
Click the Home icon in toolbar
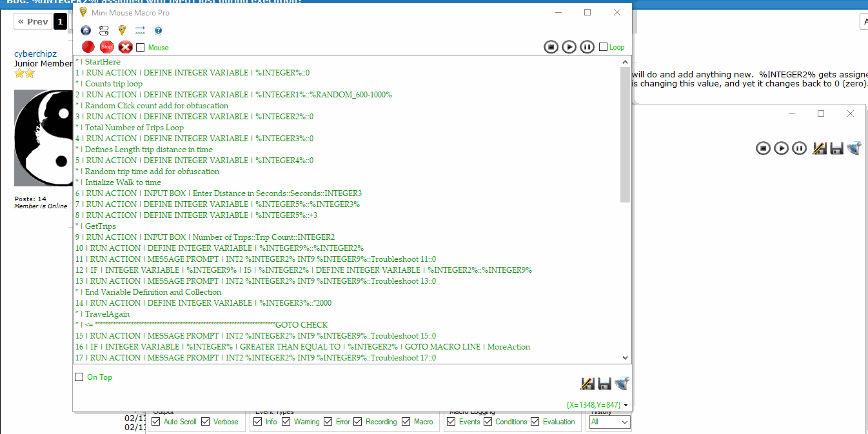[86, 30]
